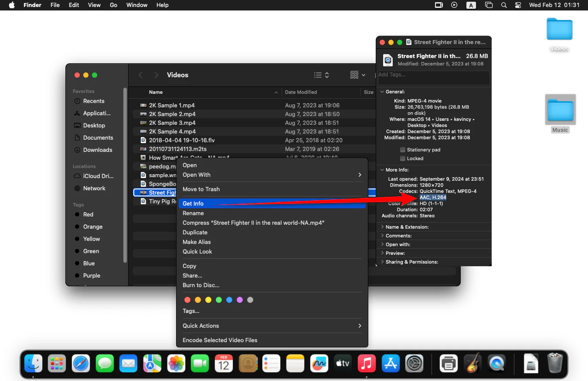Open System Settings in Dock
Image resolution: width=588 pixels, height=381 pixels.
pyautogui.click(x=414, y=364)
